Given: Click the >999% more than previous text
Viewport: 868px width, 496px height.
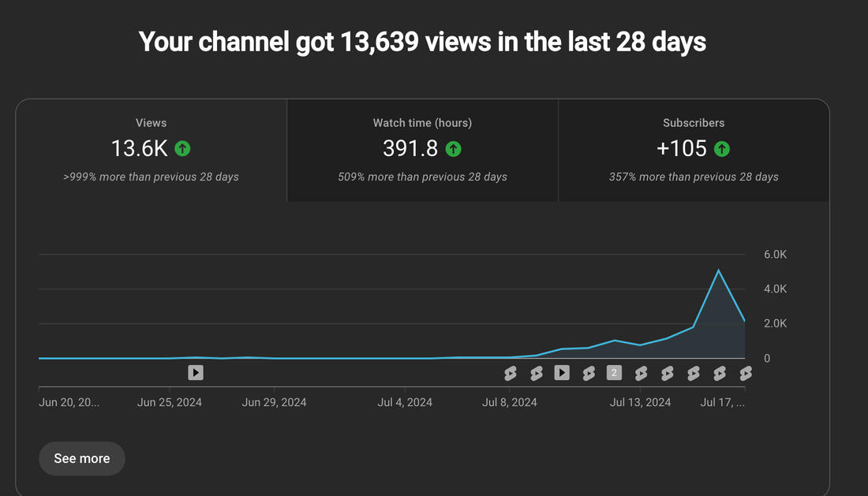Looking at the screenshot, I should 151,177.
